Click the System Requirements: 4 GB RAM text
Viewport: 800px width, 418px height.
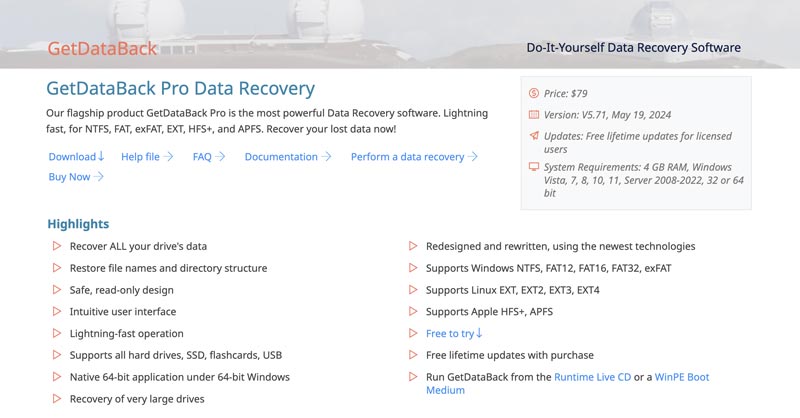(643, 180)
